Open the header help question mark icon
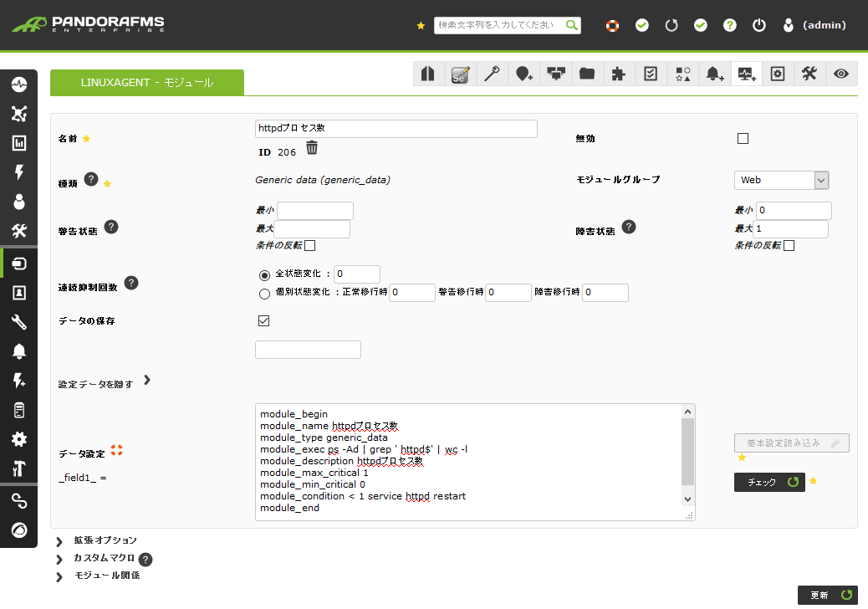Viewport: 868px width, 609px height. coord(730,25)
